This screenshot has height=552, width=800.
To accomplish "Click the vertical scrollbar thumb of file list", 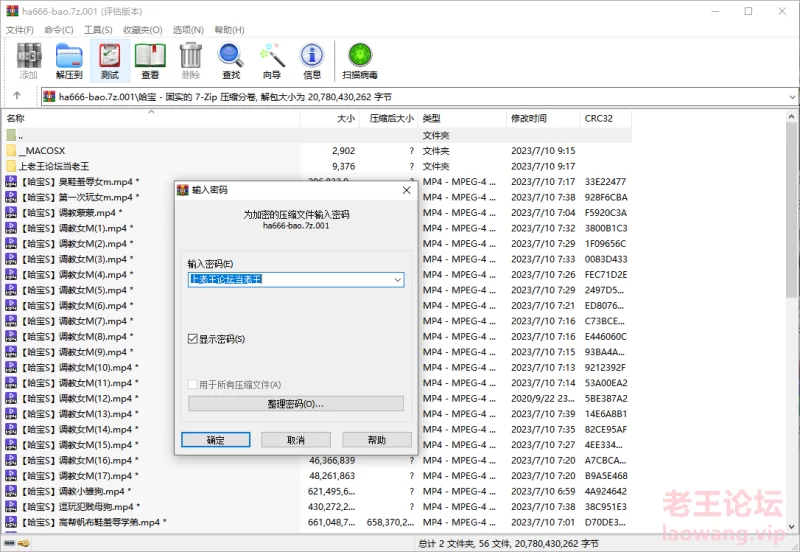I will tap(791, 210).
